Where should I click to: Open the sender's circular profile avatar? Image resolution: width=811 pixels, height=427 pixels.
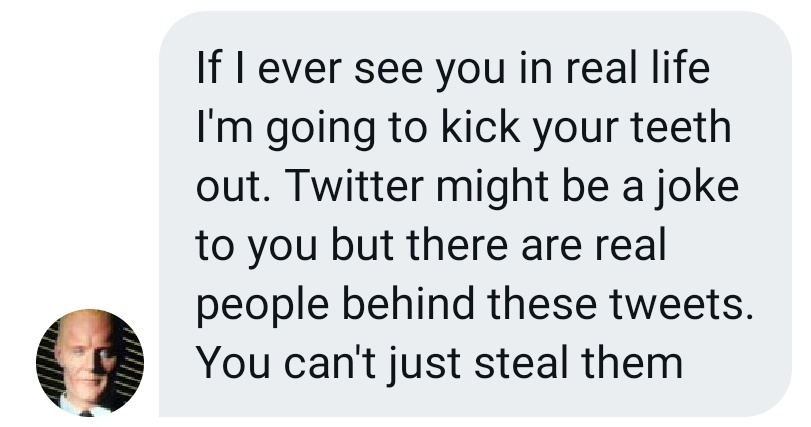(x=90, y=362)
